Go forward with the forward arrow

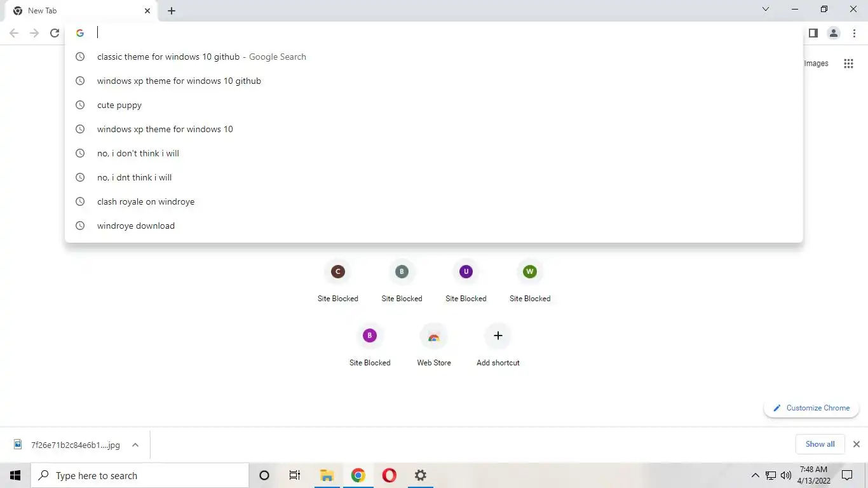pyautogui.click(x=34, y=33)
